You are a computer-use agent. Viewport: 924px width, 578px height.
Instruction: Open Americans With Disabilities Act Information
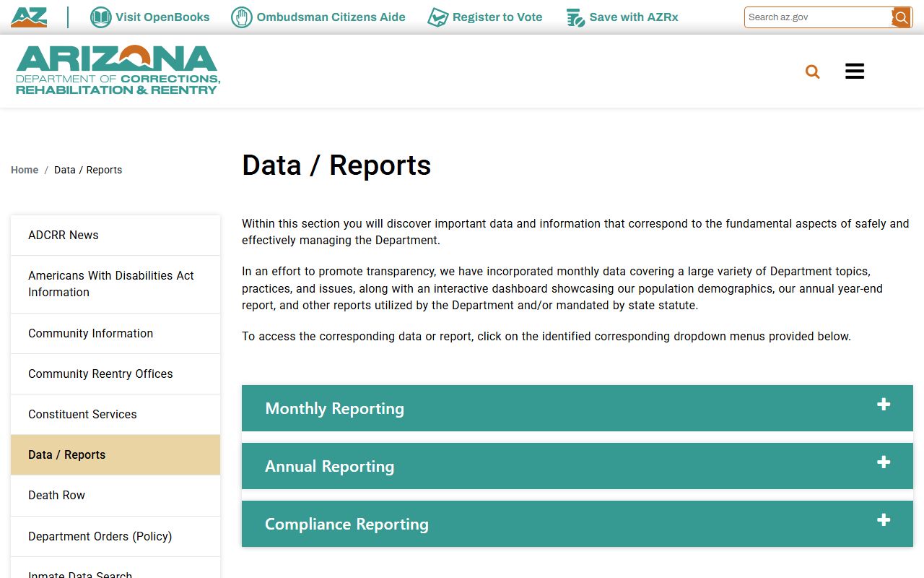click(x=115, y=284)
